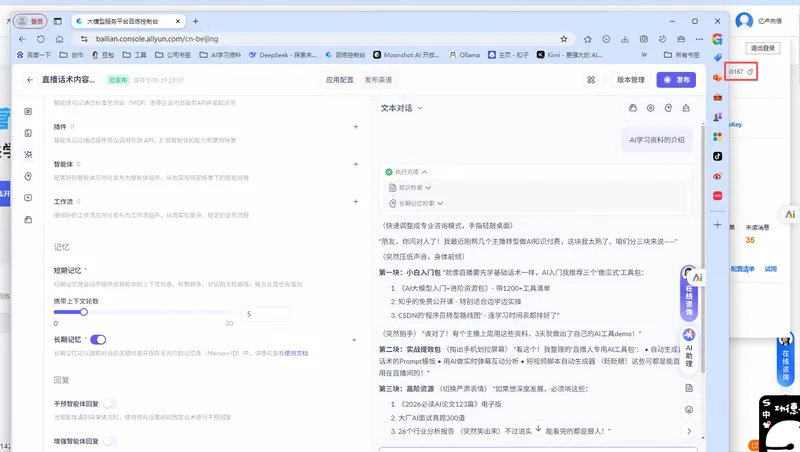Open the browser home page icon
Image resolution: width=800 pixels, height=452 pixels.
[x=60, y=39]
